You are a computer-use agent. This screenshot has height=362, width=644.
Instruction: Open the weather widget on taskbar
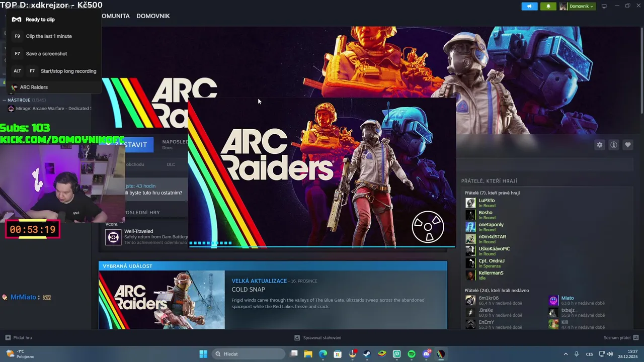pyautogui.click(x=21, y=354)
